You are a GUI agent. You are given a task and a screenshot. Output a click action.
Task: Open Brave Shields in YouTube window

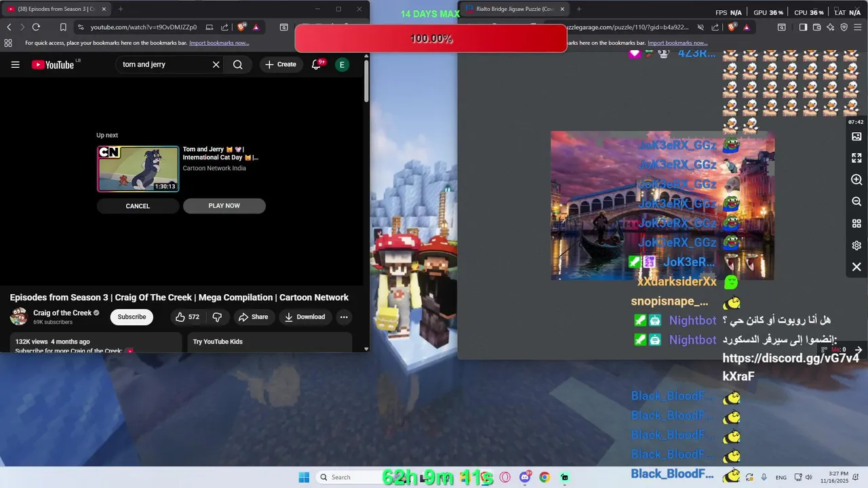241,27
